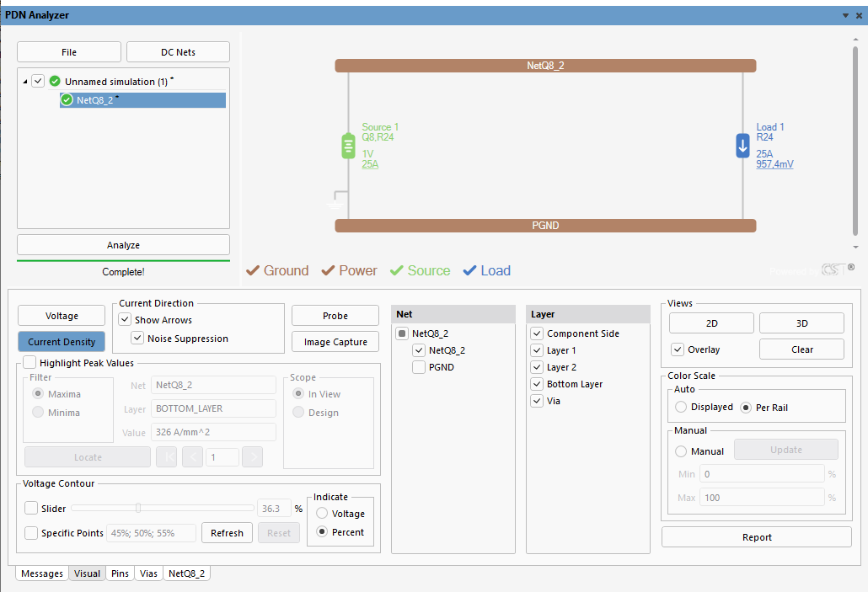Viewport: 868px width, 592px height.
Task: Select the Manual color scale radio
Action: 681,451
